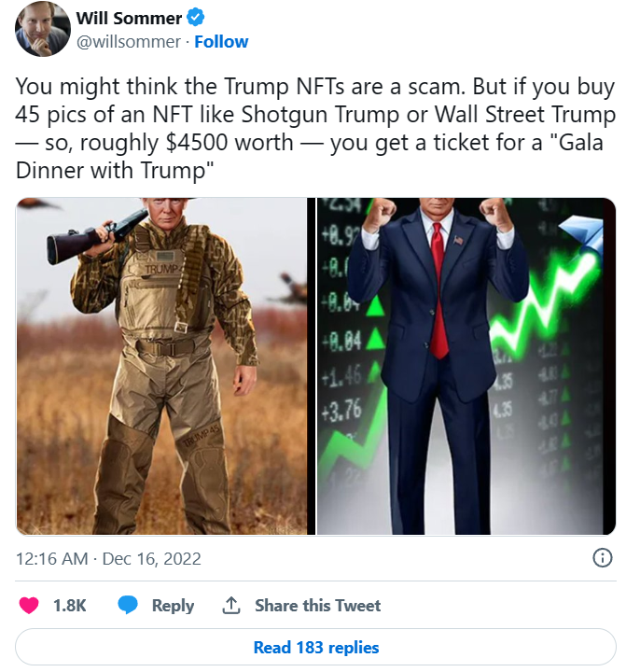Screen dimensions: 626x672
Task: Open the 12:16 AM Dec 16, 2022 timestamp
Action: pos(108,558)
